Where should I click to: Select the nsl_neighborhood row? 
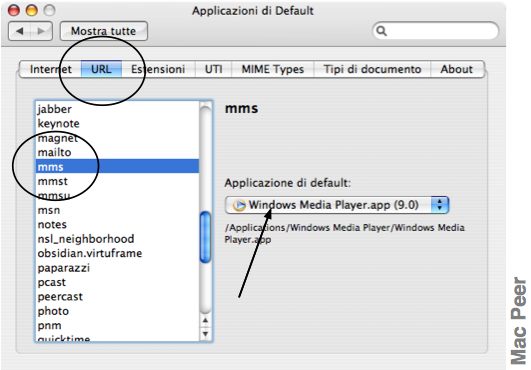[117, 239]
